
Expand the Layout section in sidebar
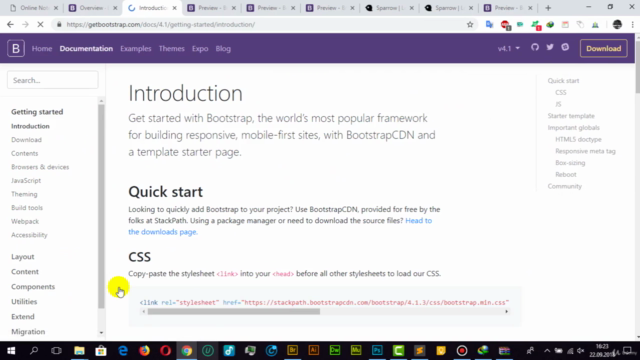[x=23, y=257]
